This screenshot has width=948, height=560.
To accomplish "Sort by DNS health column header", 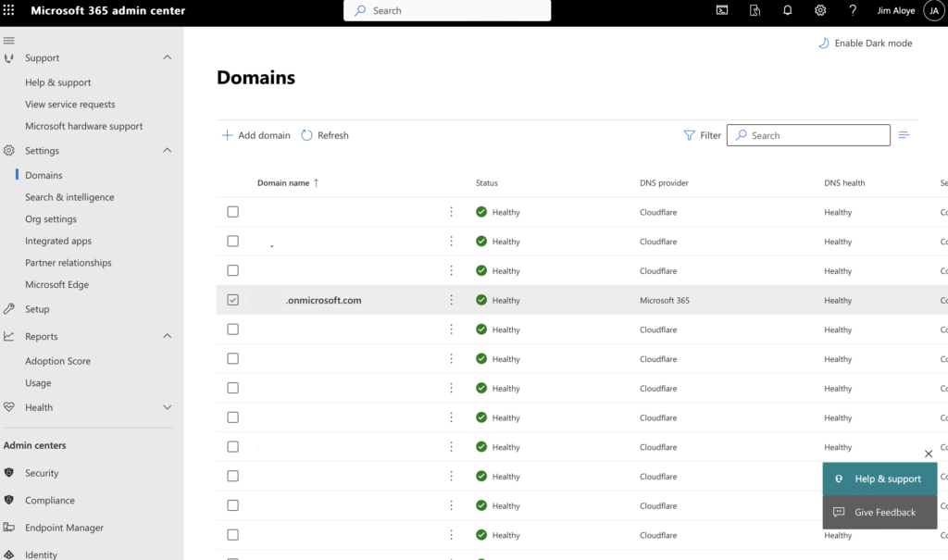I will point(844,182).
